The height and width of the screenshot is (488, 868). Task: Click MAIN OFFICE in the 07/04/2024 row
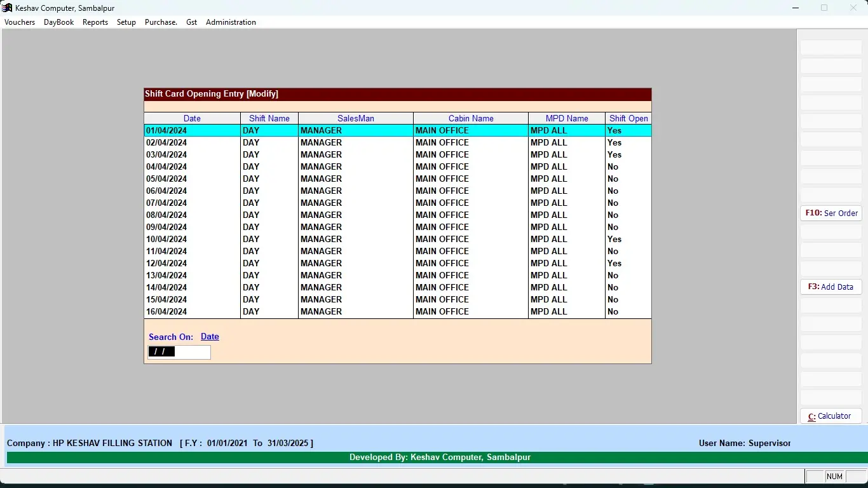click(442, 203)
